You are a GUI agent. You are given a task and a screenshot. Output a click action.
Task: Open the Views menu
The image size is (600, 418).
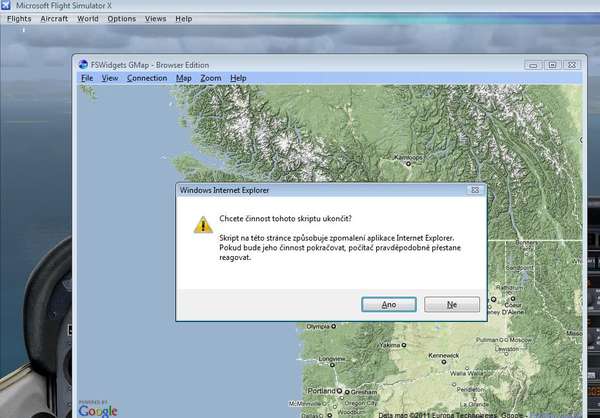155,19
